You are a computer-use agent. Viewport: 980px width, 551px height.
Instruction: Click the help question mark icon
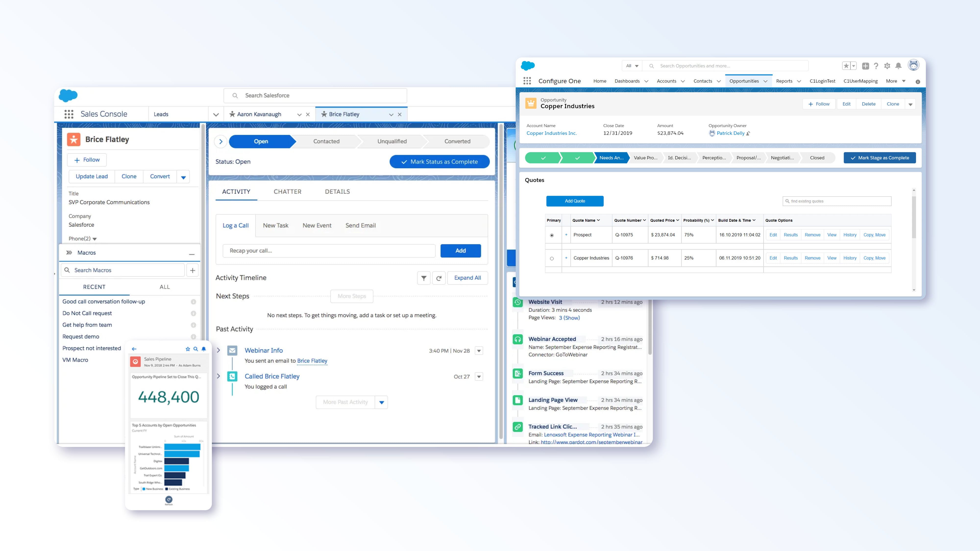[876, 66]
